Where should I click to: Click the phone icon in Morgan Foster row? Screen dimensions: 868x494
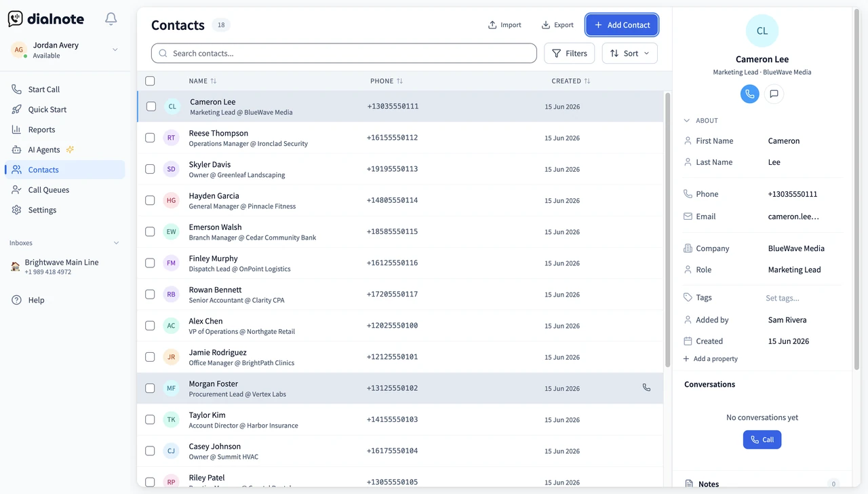coord(646,387)
